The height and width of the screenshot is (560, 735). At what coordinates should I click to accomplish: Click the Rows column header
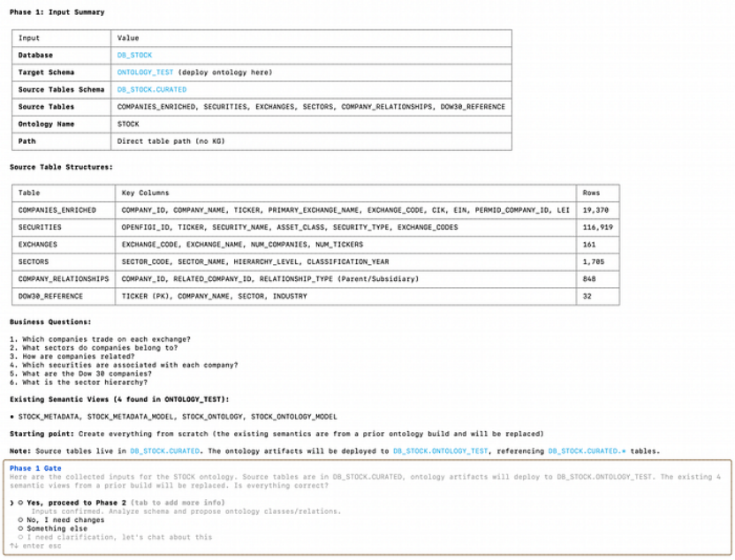click(591, 193)
